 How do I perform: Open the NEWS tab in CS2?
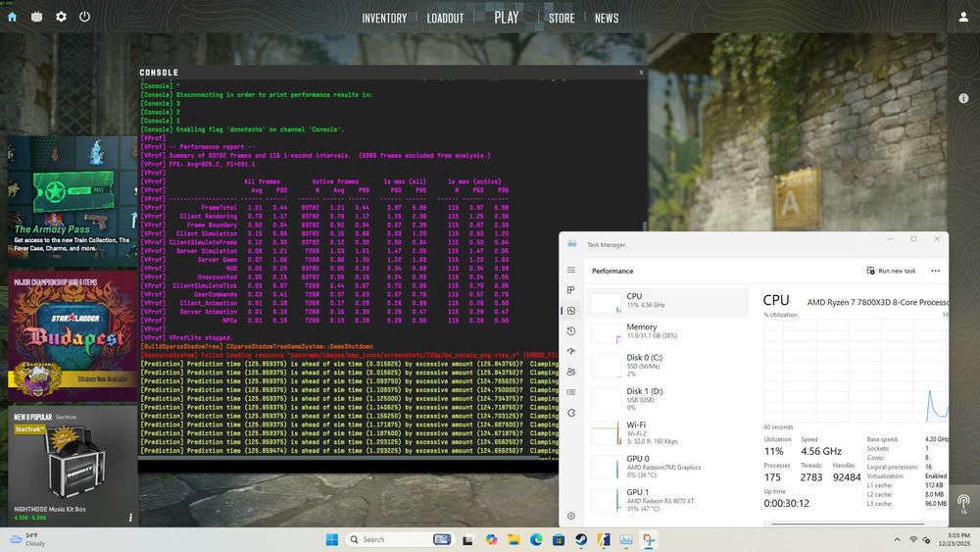pos(607,18)
